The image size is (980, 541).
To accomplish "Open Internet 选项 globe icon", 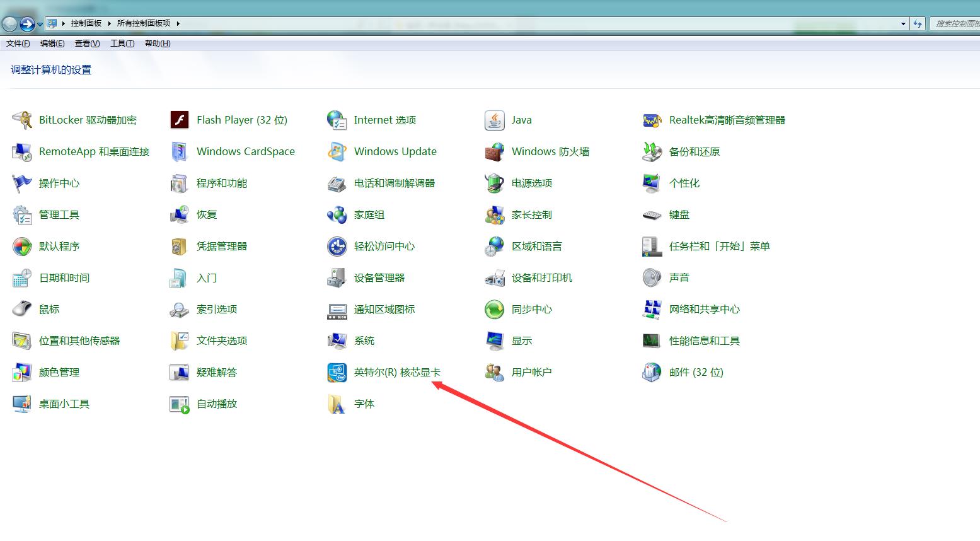I will click(x=337, y=120).
